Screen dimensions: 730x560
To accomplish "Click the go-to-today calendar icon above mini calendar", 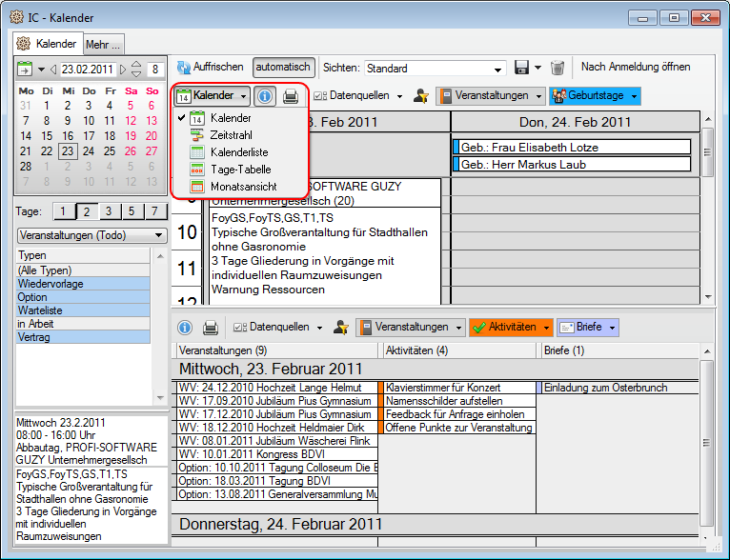I will [x=26, y=70].
